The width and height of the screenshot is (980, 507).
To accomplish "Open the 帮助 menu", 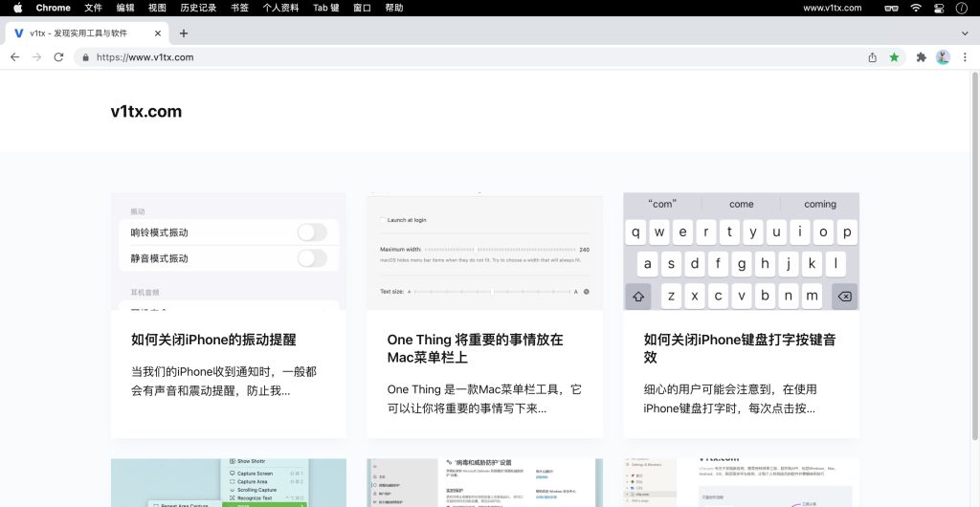I will coord(393,8).
